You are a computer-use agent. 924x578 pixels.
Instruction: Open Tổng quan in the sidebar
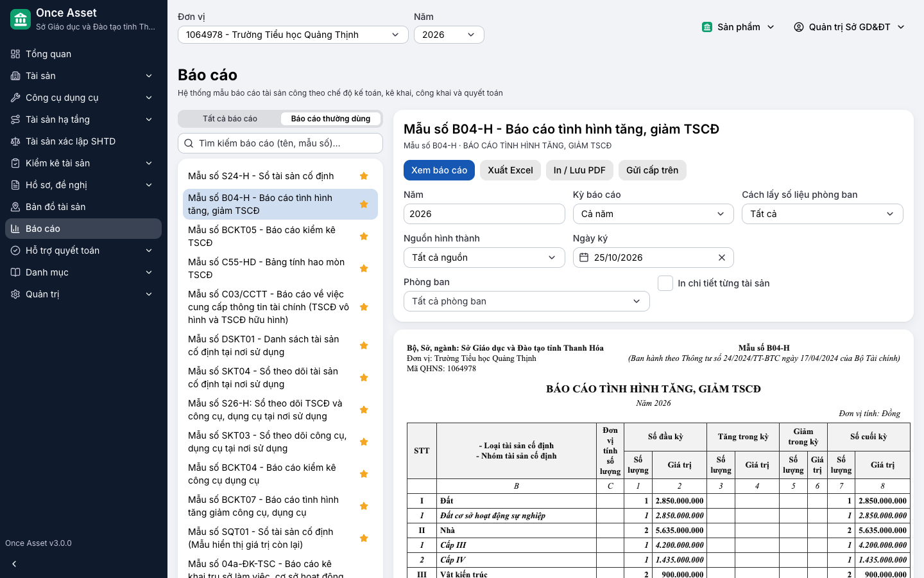pos(83,54)
